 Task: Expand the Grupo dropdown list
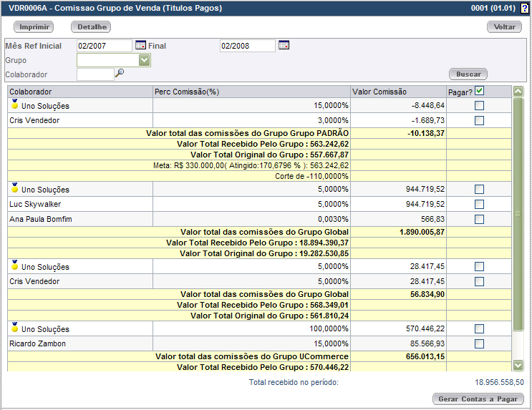click(145, 60)
